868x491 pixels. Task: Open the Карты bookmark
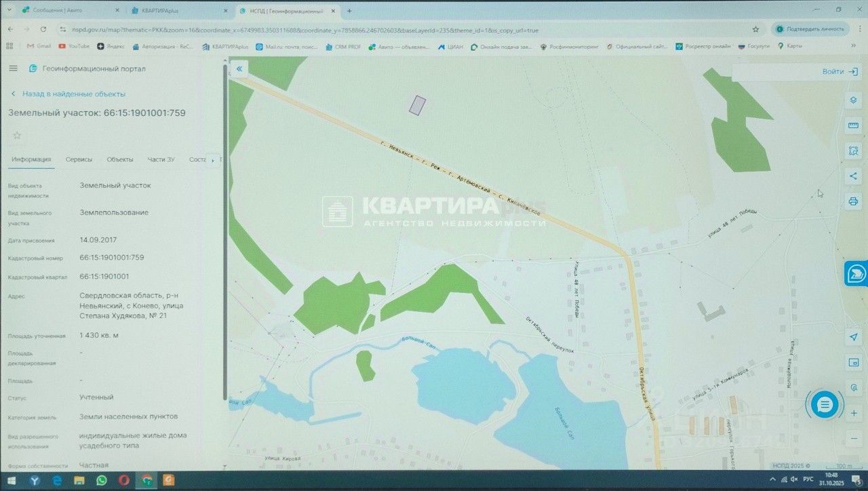pyautogui.click(x=790, y=46)
